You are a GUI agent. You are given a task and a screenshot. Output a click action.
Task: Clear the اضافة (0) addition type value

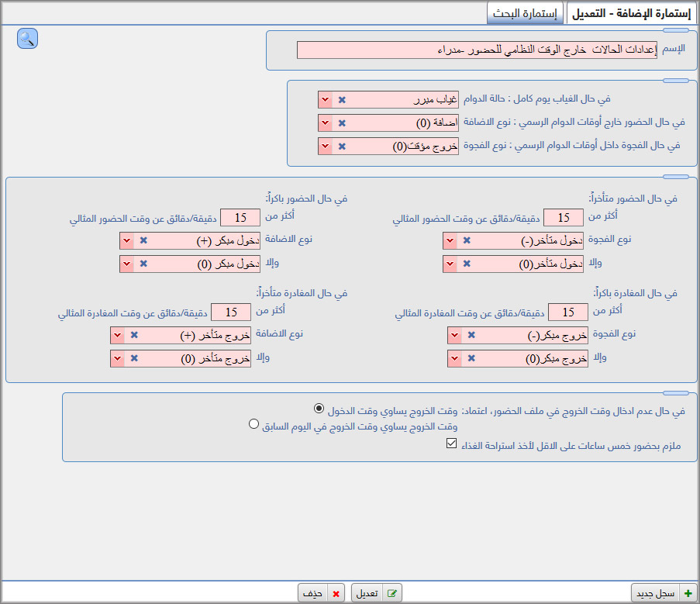click(342, 123)
